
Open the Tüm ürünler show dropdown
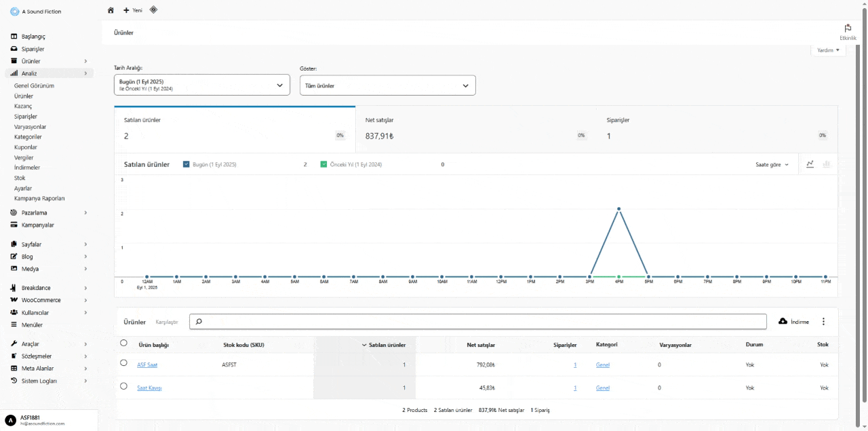(387, 86)
